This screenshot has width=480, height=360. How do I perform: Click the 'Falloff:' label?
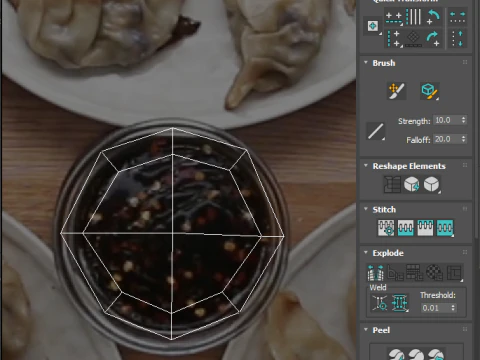point(418,140)
